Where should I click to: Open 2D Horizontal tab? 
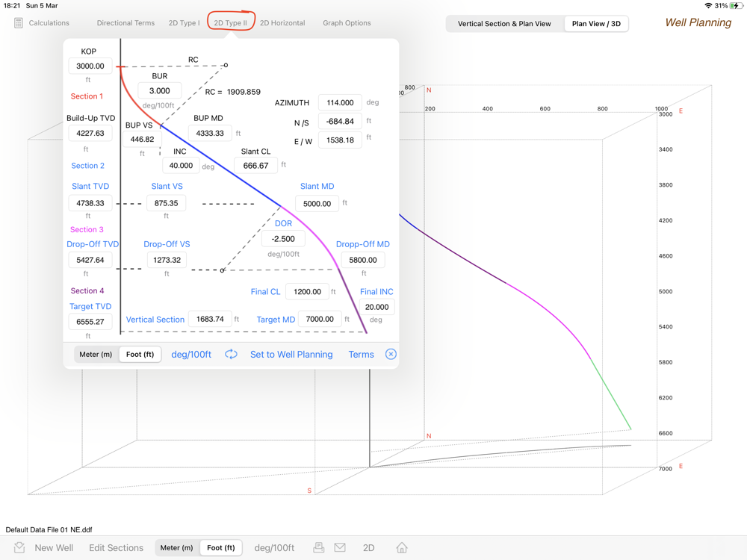click(282, 23)
